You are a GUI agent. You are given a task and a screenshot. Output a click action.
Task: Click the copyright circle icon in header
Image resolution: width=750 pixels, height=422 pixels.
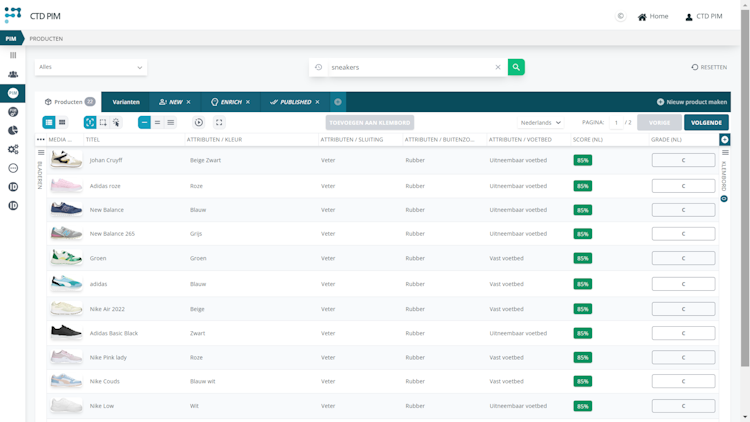(620, 16)
